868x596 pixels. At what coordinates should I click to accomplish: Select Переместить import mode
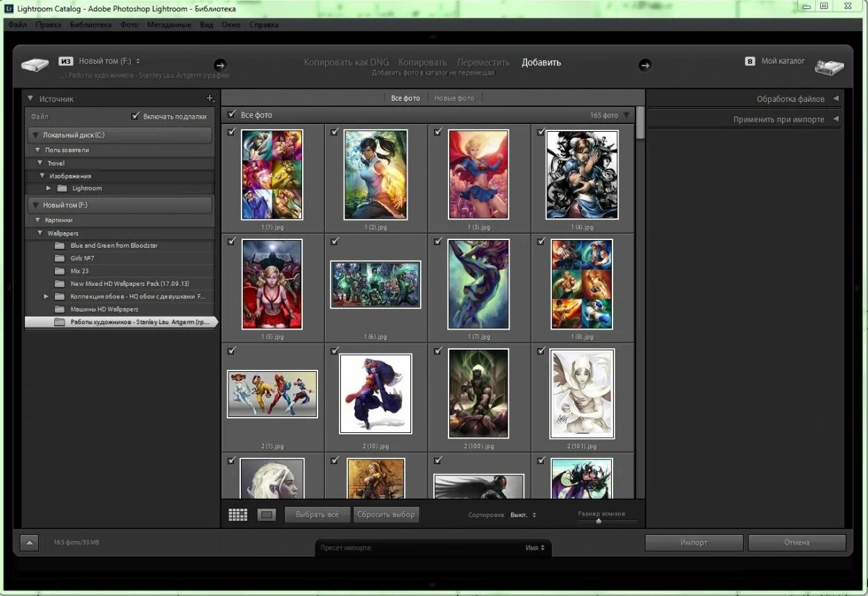coord(483,62)
